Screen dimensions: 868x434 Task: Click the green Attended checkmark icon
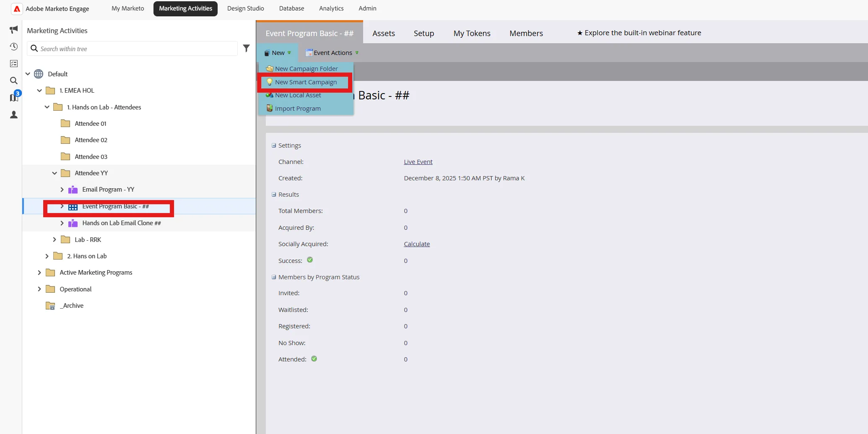[x=314, y=359]
